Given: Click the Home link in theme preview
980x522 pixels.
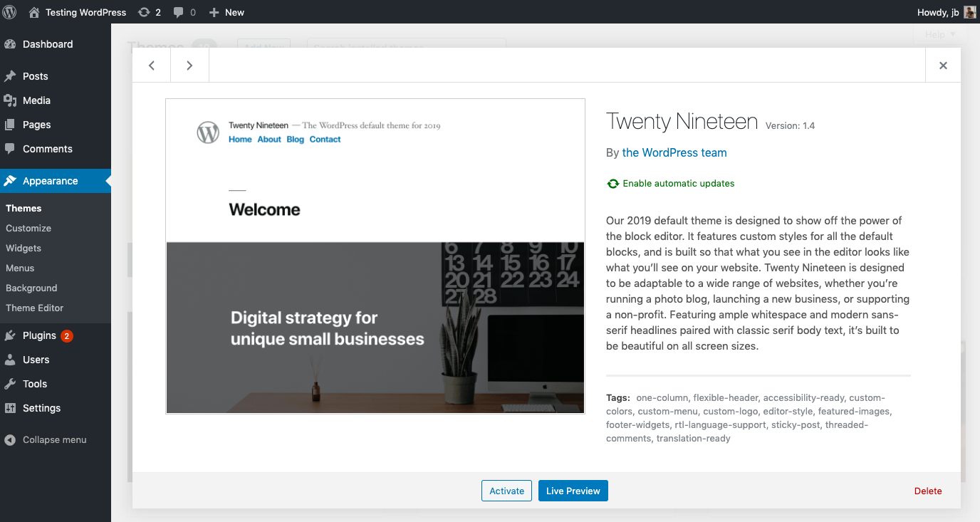Looking at the screenshot, I should 240,140.
